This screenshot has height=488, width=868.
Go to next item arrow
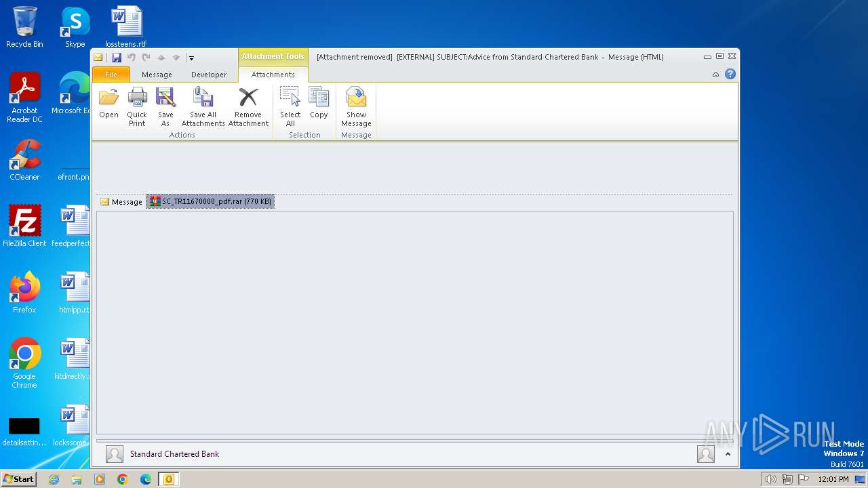(176, 58)
